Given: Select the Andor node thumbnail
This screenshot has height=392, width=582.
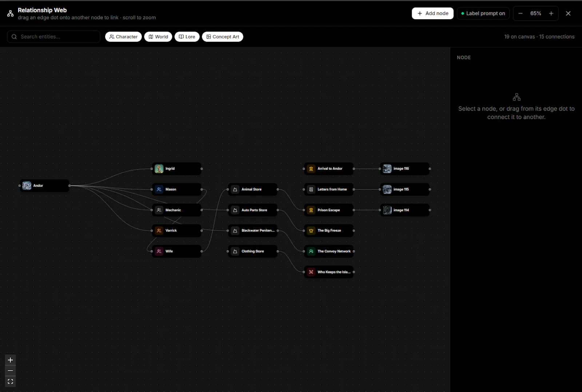Looking at the screenshot, I should pyautogui.click(x=27, y=185).
